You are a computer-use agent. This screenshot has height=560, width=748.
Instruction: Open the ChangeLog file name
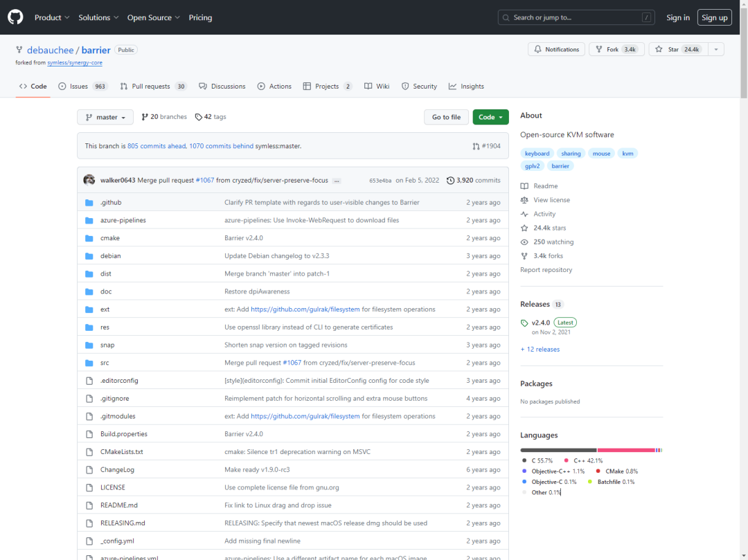(x=117, y=470)
